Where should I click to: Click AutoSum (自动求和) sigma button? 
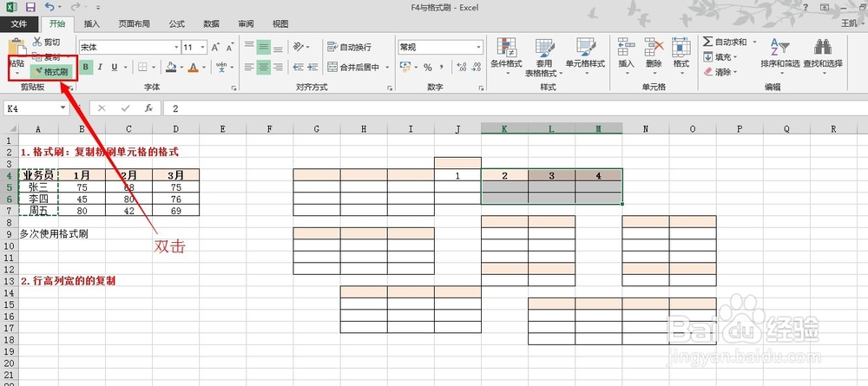pos(725,42)
